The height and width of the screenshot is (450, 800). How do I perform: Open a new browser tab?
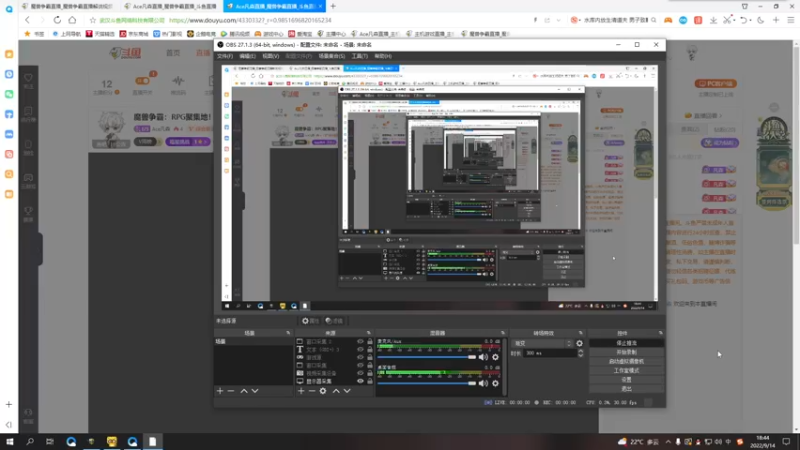point(333,6)
